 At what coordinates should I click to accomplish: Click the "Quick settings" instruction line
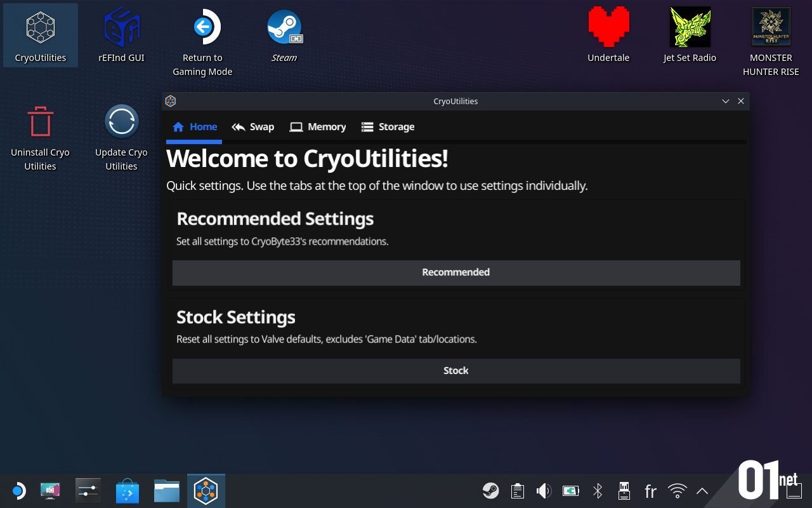tap(377, 186)
